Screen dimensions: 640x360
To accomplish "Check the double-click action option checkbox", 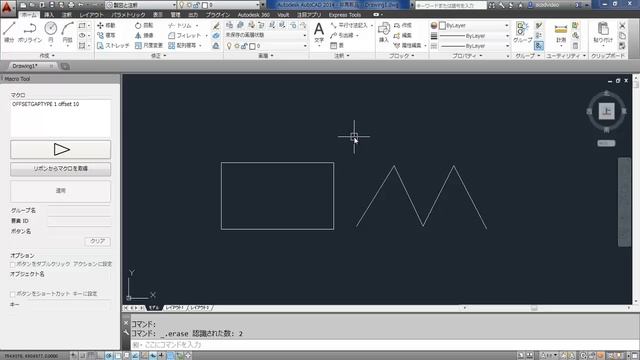I will coord(13,264).
